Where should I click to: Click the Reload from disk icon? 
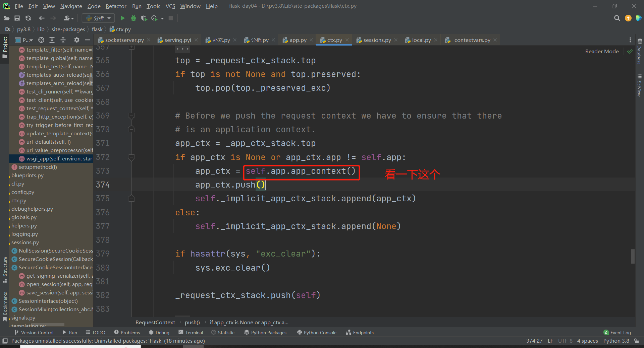(28, 18)
